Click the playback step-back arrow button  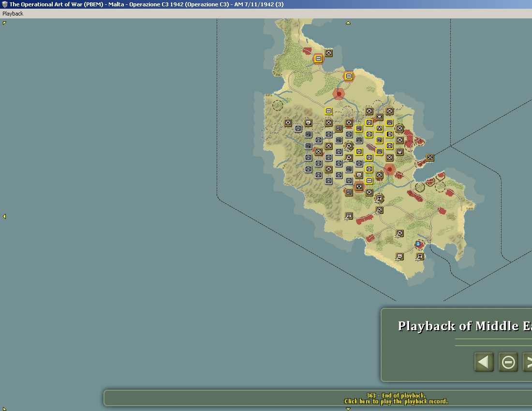coord(484,362)
